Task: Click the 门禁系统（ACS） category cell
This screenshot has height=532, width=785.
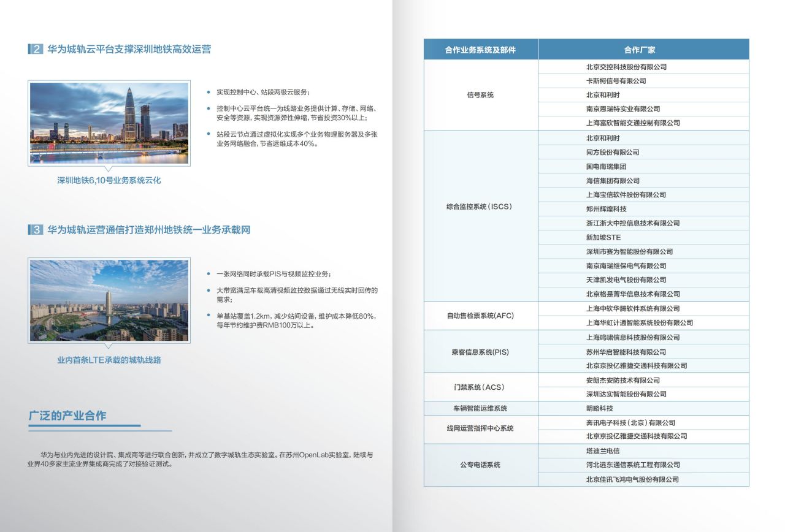Action: click(x=481, y=387)
